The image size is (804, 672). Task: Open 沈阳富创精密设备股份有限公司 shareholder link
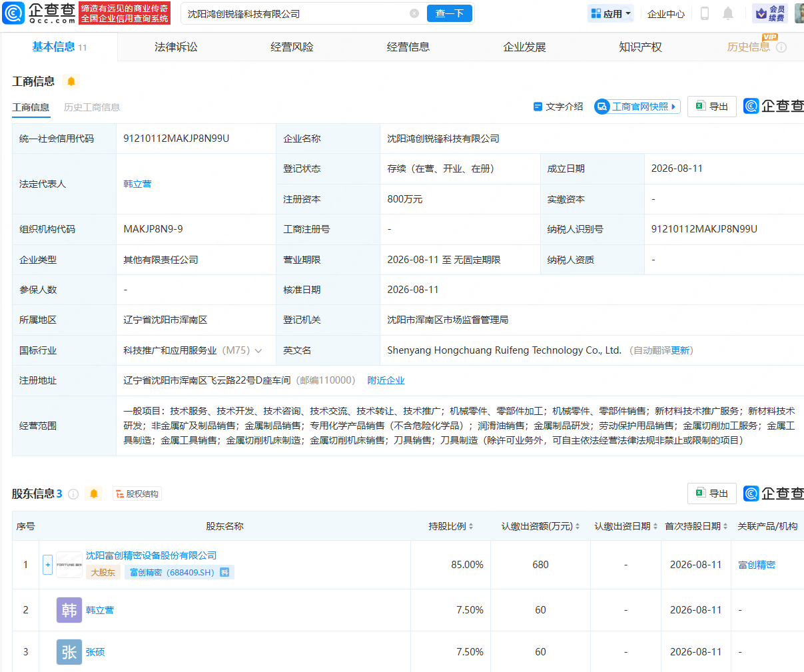151,555
